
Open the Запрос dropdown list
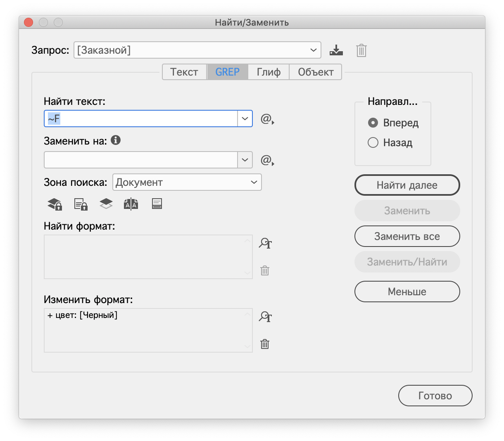pos(197,50)
